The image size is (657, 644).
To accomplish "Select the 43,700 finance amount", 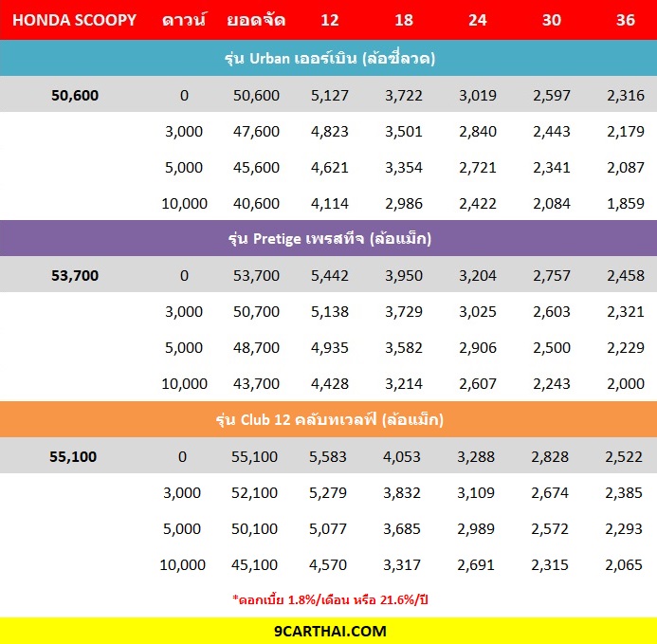I will [x=256, y=383].
